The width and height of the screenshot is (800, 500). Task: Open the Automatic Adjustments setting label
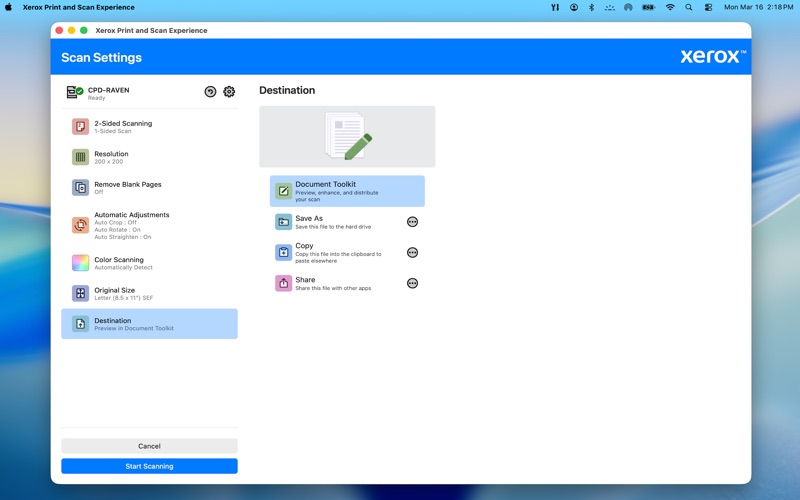[132, 215]
